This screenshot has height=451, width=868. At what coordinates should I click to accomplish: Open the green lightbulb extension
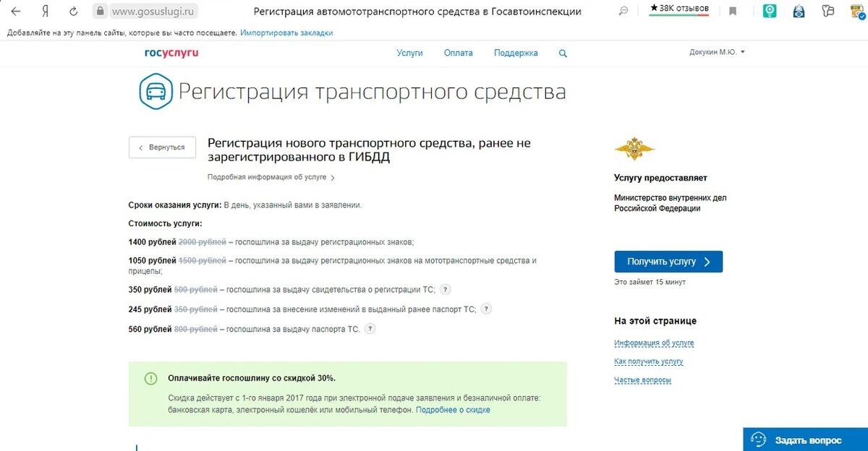pyautogui.click(x=771, y=12)
